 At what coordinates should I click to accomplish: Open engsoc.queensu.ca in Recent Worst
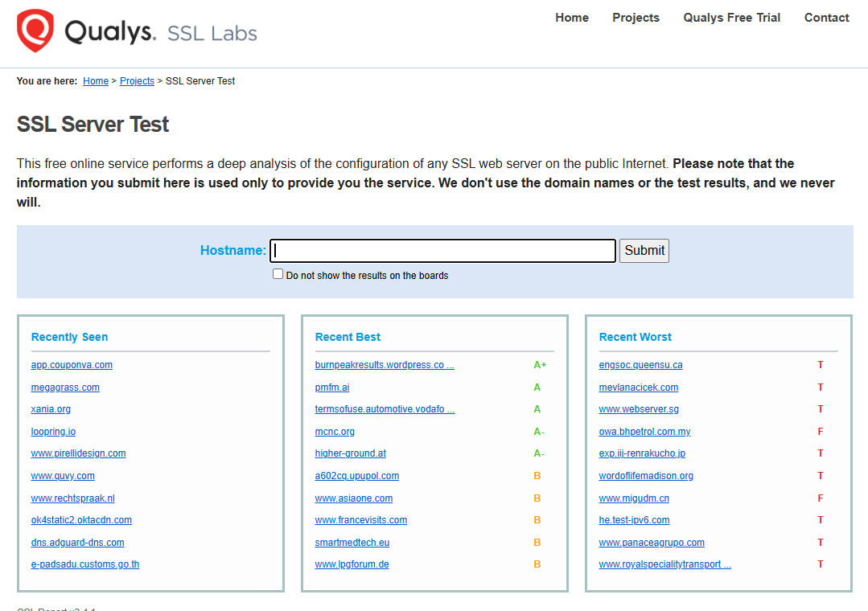click(x=640, y=365)
